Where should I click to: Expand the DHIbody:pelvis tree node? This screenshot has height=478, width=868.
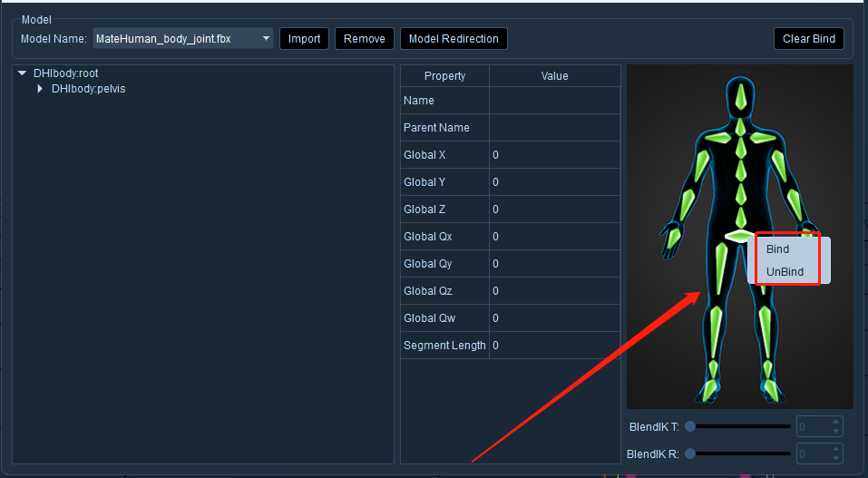[40, 89]
